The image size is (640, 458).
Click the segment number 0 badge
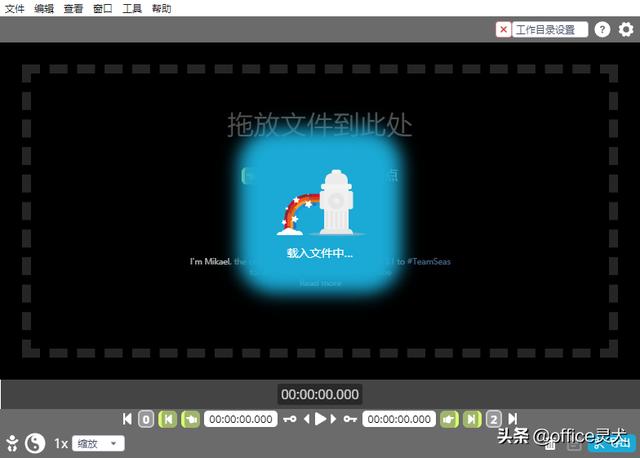[x=146, y=419]
